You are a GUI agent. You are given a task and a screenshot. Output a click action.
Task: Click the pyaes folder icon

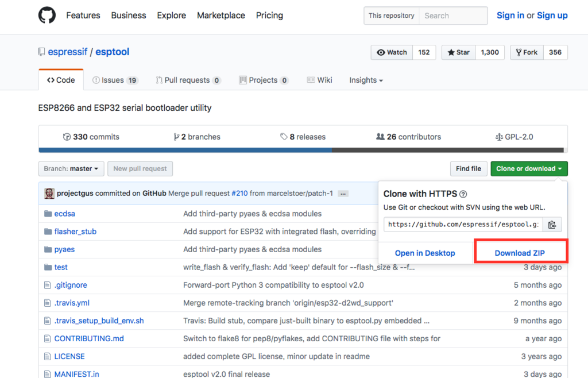[x=48, y=249]
